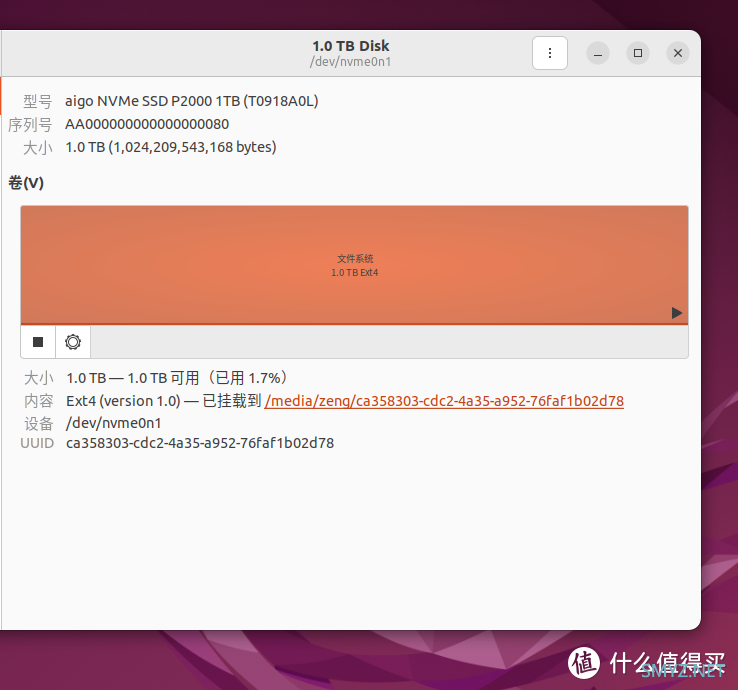
Task: Click the UUID field label
Action: click(37, 443)
